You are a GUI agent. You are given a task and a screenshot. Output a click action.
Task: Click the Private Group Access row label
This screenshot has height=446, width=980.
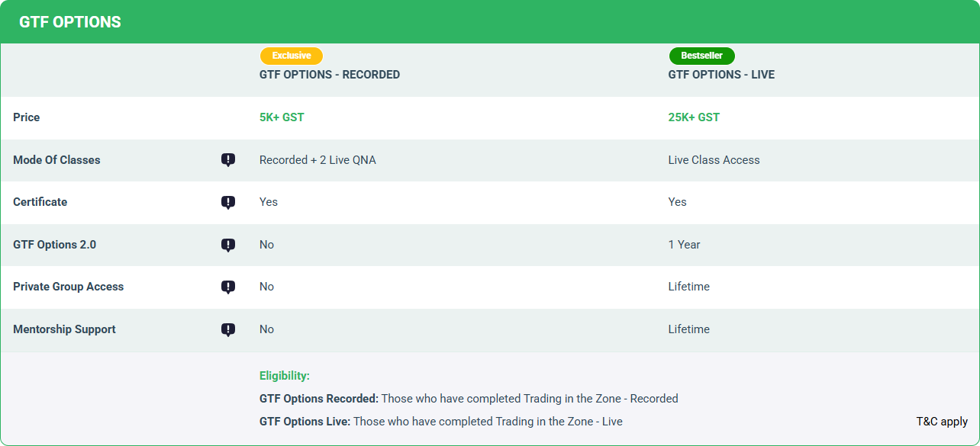[68, 287]
